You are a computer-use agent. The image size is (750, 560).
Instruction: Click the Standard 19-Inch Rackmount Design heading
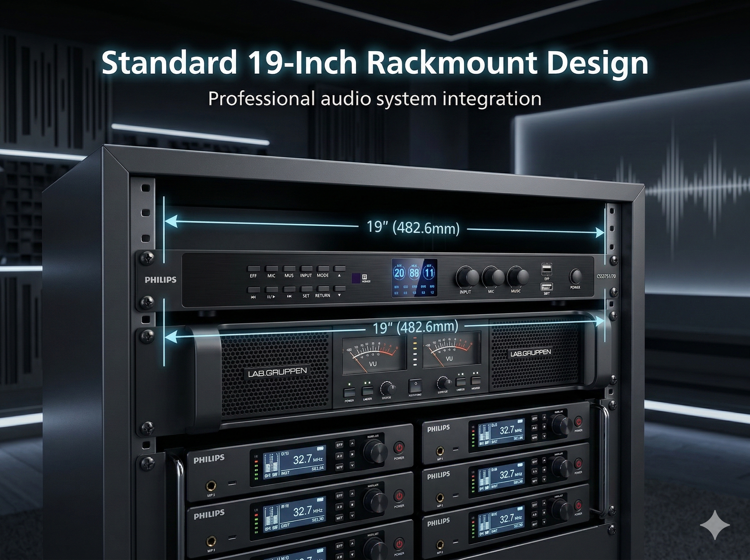(x=375, y=63)
